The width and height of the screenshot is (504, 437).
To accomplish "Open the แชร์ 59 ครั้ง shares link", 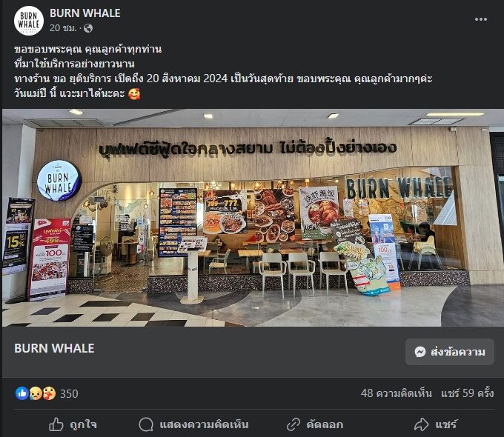I will tap(468, 393).
